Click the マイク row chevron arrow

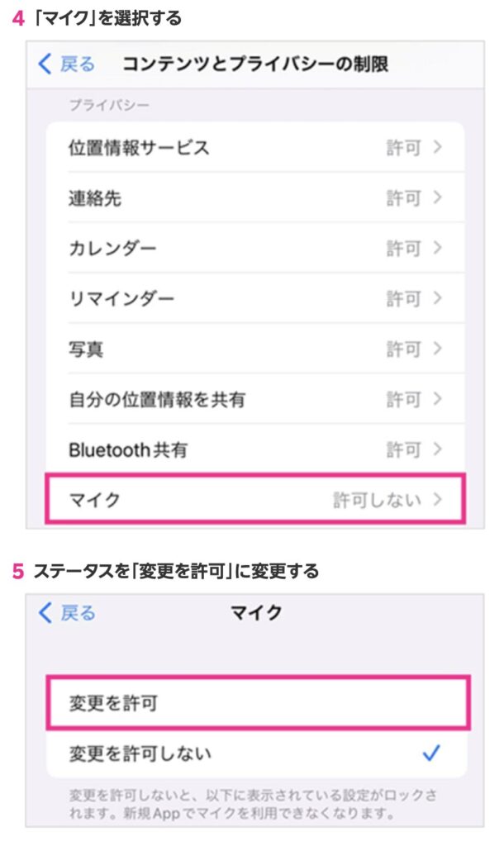[x=438, y=500]
